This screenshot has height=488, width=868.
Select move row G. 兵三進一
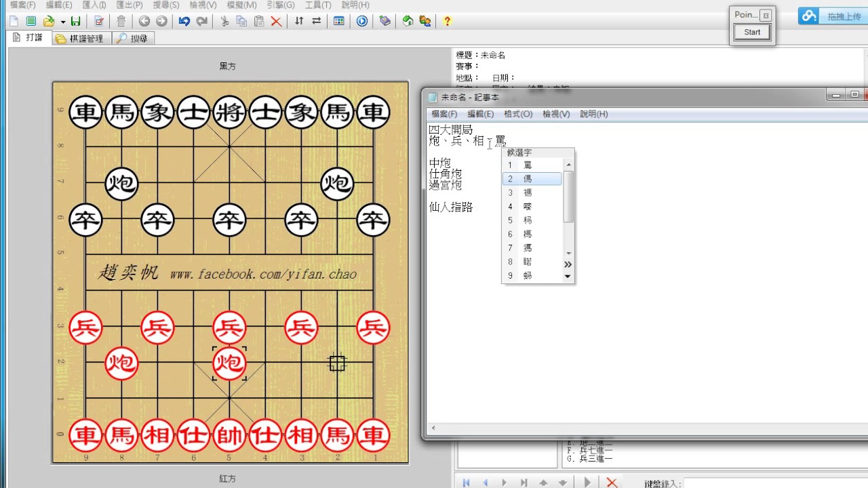click(591, 460)
